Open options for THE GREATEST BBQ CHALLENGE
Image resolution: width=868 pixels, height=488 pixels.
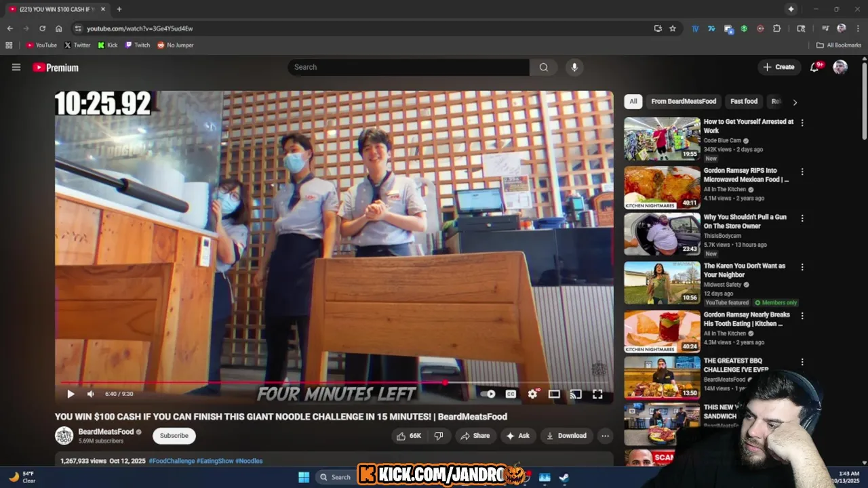802,362
